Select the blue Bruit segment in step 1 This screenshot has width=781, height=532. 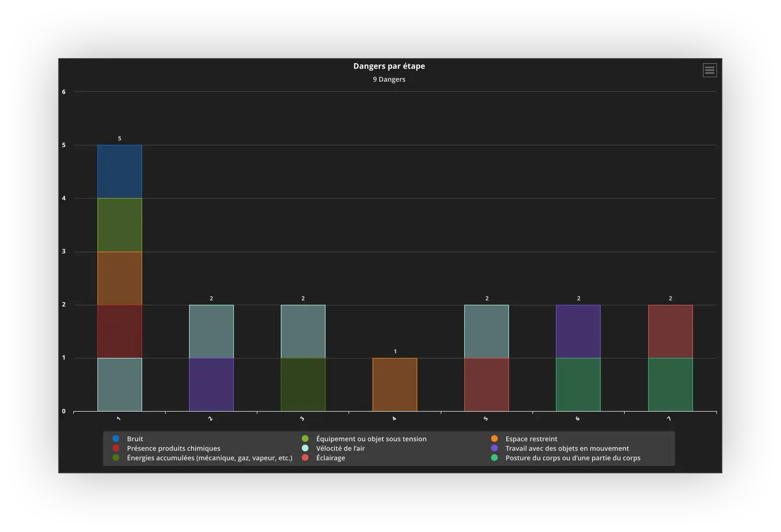coord(120,172)
